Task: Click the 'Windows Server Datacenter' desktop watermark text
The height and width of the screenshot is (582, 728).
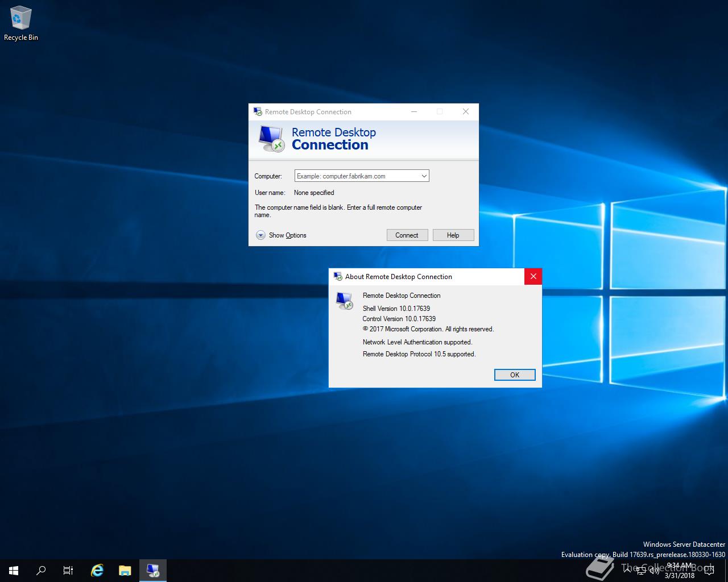Action: tap(684, 544)
